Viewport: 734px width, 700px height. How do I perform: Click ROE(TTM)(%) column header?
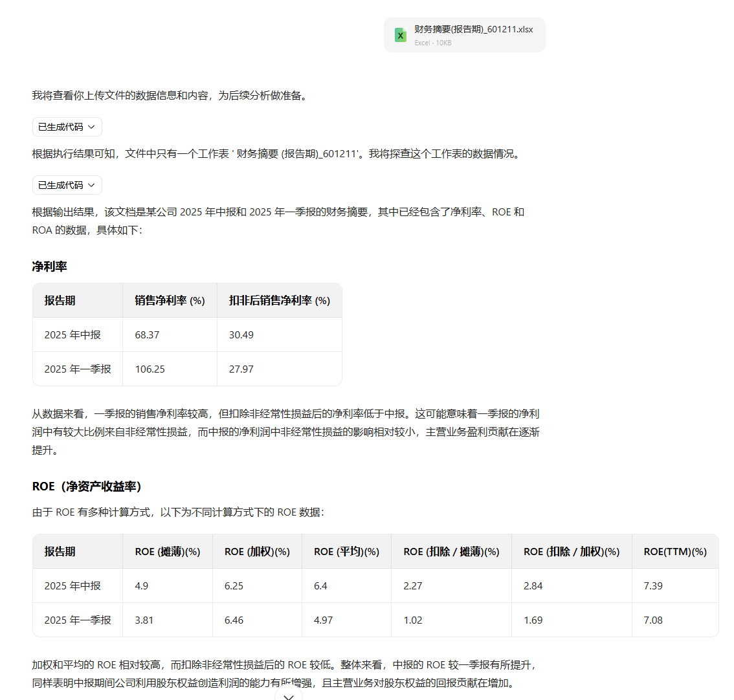[675, 552]
